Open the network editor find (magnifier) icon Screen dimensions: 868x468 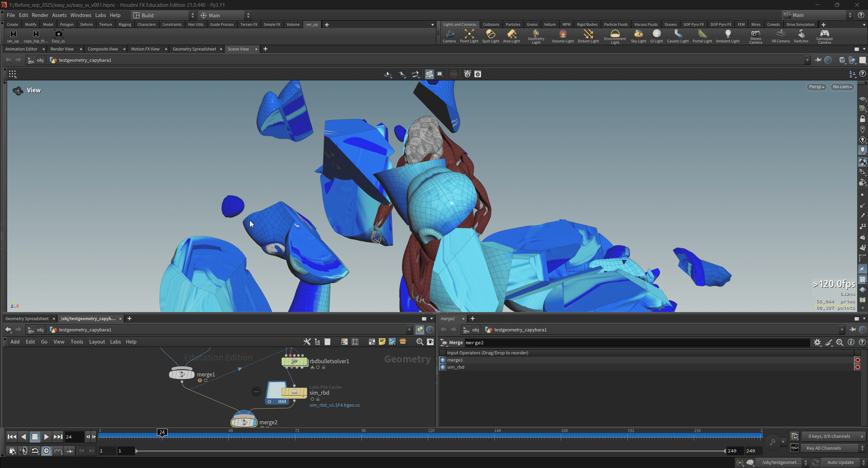(420, 342)
